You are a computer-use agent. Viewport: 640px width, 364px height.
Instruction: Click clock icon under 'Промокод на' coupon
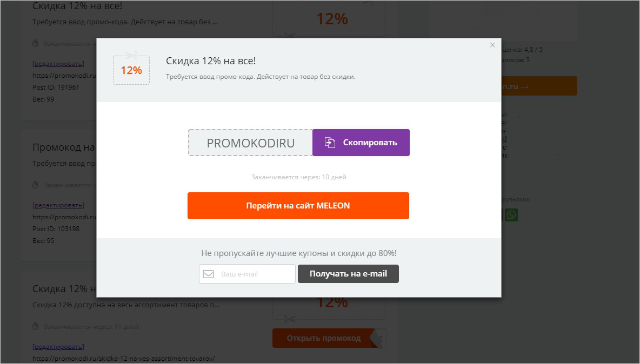[36, 185]
